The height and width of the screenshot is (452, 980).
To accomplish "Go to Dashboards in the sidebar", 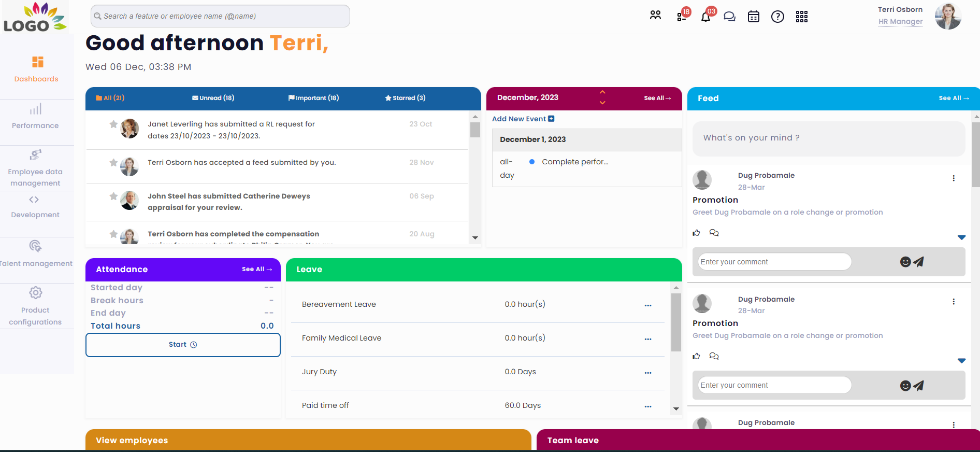I will point(36,69).
